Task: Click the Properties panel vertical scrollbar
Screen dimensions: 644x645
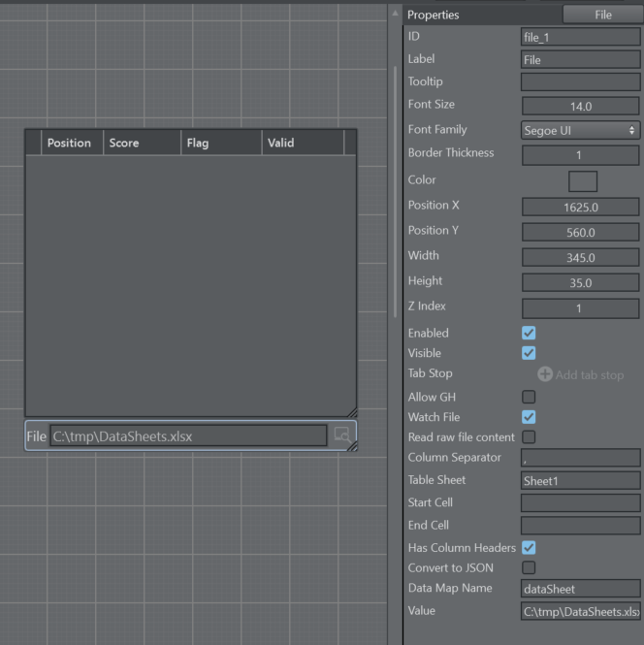Action: 395,194
